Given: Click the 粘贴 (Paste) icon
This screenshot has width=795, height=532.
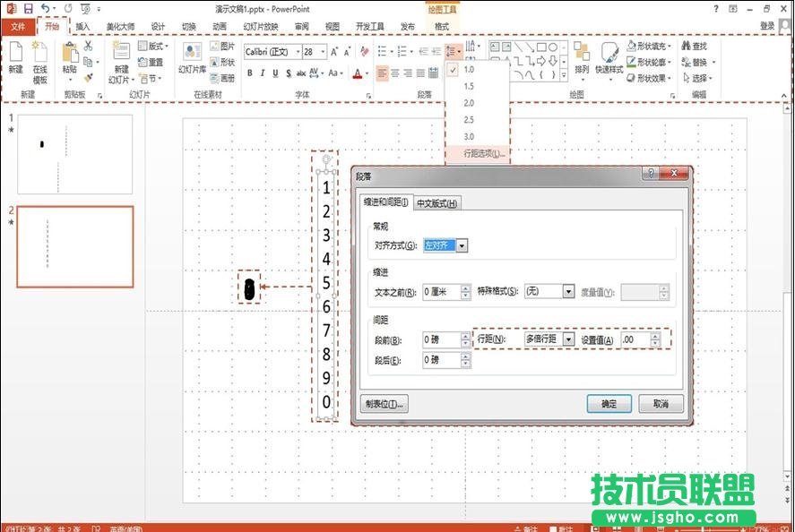Looking at the screenshot, I should [x=68, y=54].
